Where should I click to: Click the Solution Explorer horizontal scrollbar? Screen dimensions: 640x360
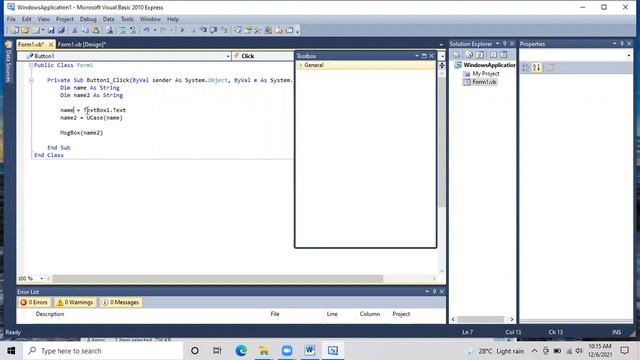480,319
